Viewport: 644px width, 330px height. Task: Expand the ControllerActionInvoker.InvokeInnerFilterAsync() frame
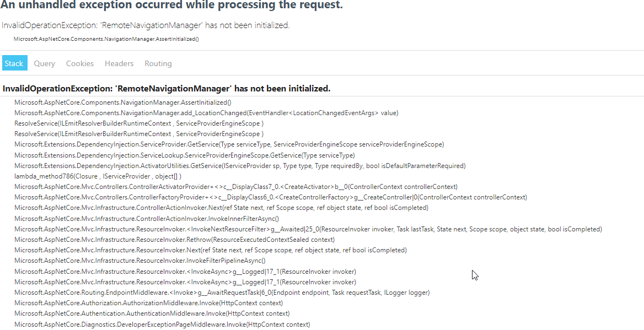[147, 219]
